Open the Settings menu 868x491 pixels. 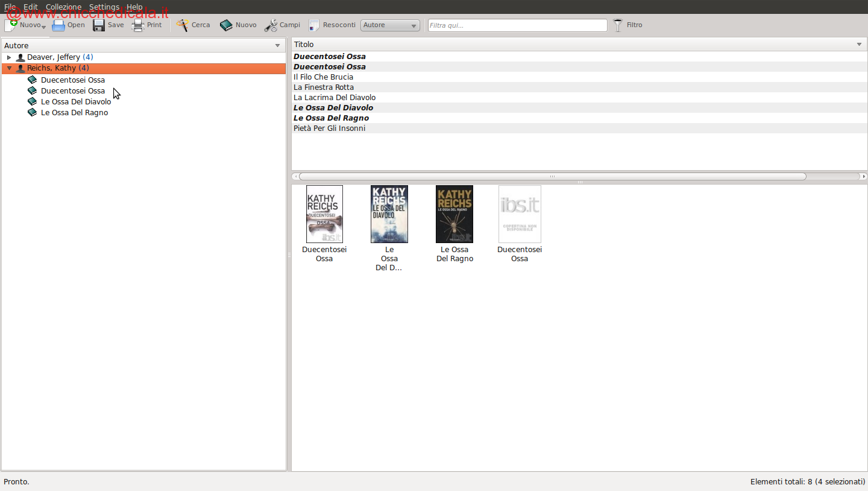[104, 7]
